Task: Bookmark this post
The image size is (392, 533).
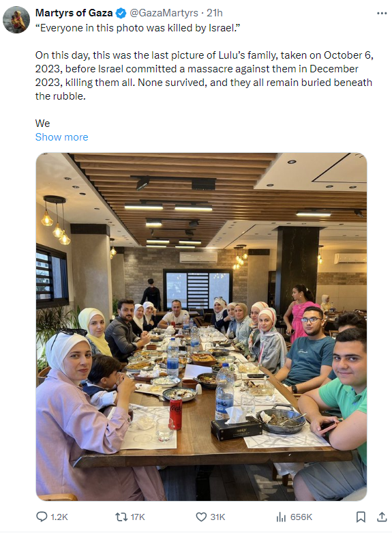Action: pyautogui.click(x=361, y=517)
